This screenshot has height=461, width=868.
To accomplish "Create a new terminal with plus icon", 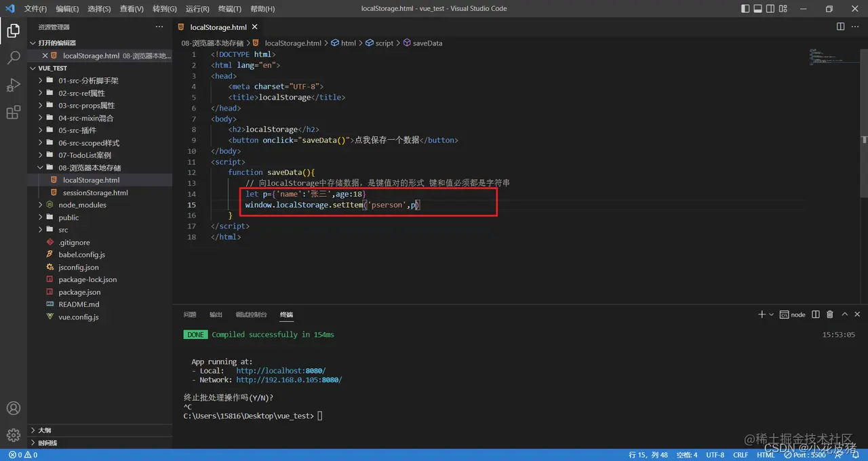I will coord(762,315).
